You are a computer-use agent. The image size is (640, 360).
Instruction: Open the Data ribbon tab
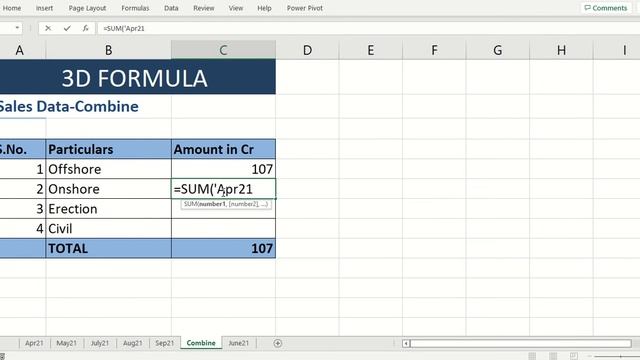171,8
